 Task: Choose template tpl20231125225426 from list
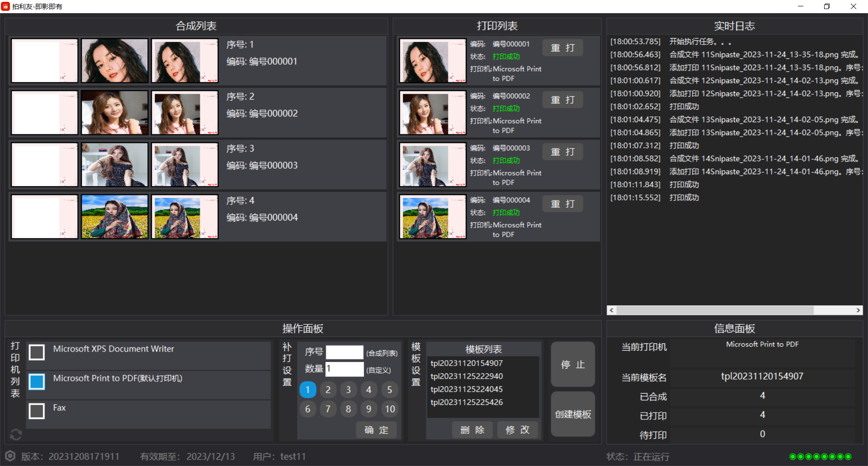(x=467, y=402)
